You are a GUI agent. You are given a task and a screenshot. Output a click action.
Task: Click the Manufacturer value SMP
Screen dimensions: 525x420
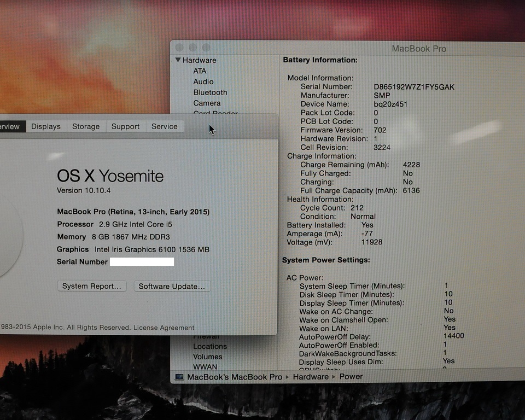point(382,96)
